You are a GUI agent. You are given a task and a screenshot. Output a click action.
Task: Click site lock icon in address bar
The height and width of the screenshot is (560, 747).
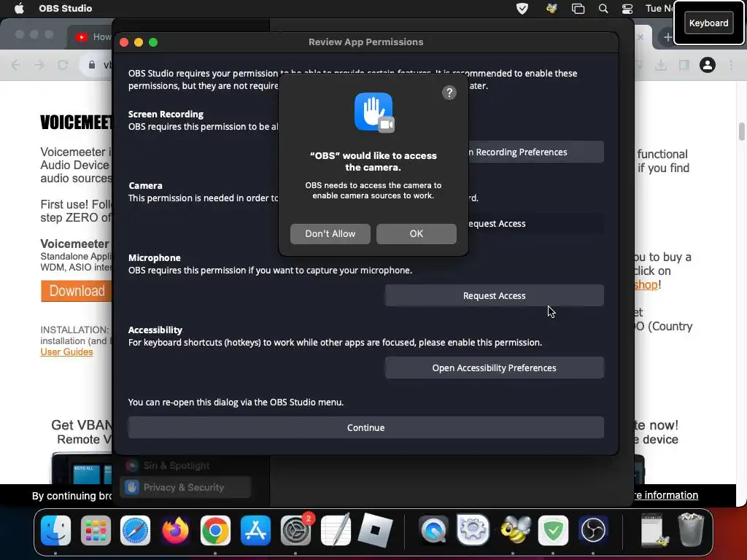point(91,65)
